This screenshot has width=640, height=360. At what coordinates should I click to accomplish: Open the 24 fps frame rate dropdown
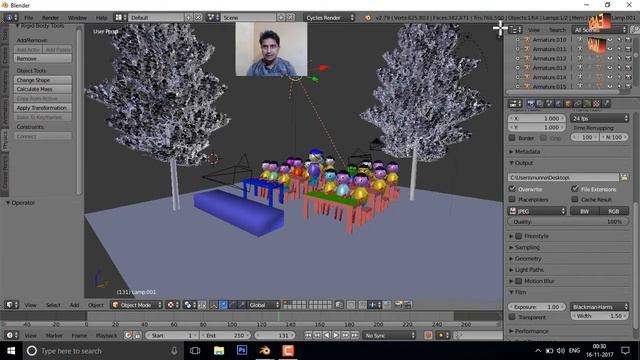pos(599,118)
